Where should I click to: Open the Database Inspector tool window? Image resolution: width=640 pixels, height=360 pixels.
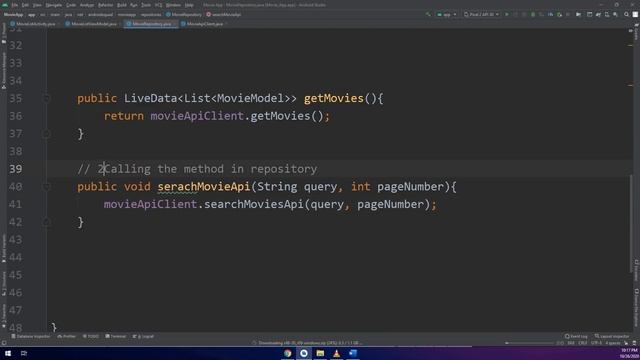tap(31, 336)
